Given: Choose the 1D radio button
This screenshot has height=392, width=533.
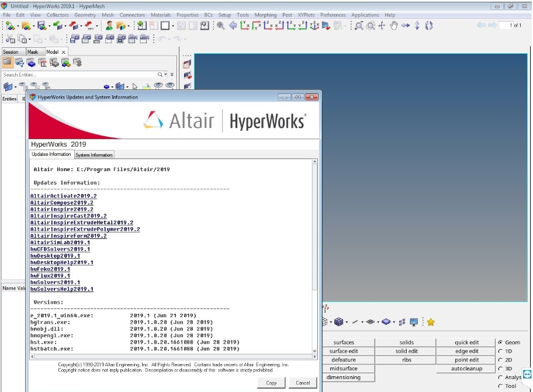Looking at the screenshot, I should click(500, 351).
